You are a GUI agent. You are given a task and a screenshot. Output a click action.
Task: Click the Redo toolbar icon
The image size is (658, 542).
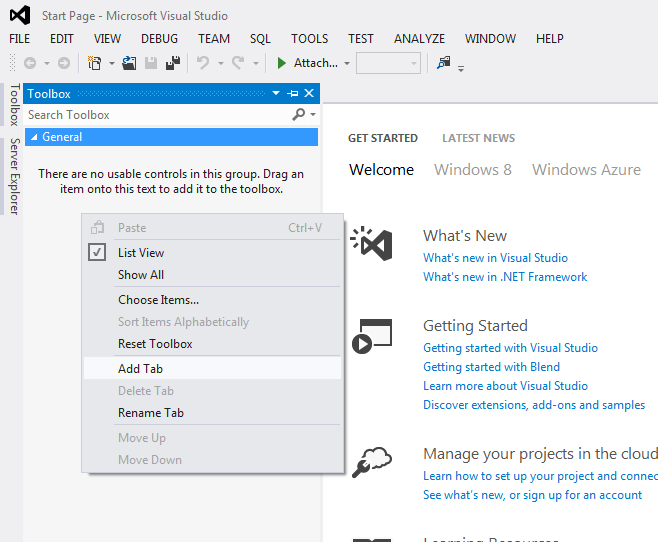tap(238, 63)
